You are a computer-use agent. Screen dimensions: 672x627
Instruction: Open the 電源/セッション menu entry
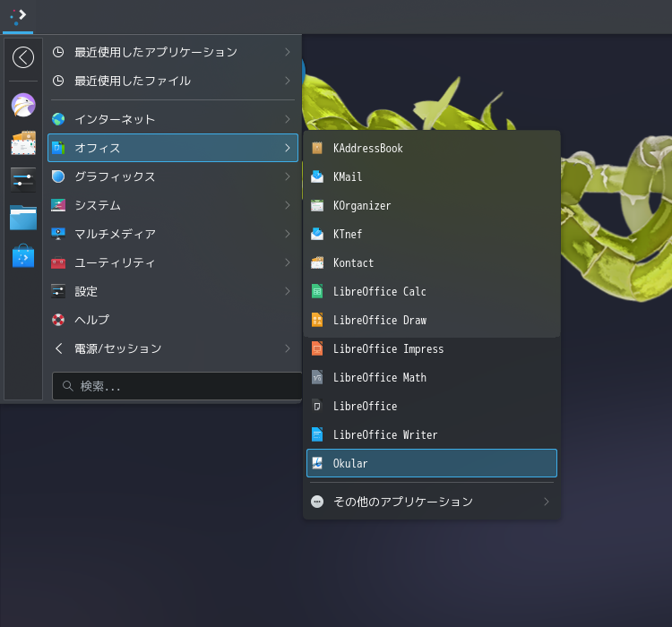173,348
